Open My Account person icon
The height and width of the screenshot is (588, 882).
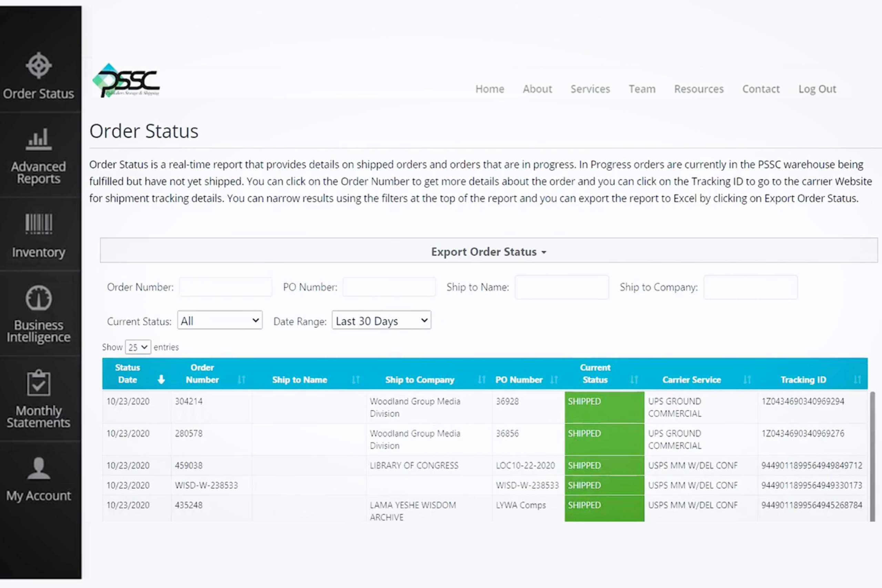click(39, 468)
